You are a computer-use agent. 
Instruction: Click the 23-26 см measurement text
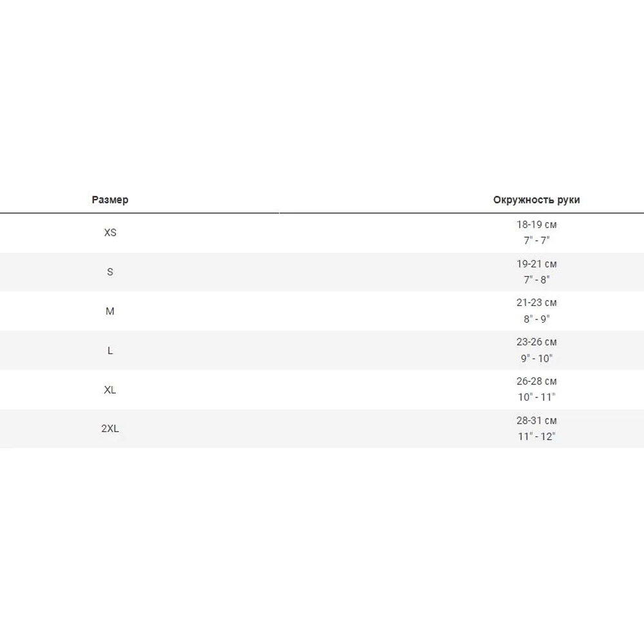tap(536, 342)
